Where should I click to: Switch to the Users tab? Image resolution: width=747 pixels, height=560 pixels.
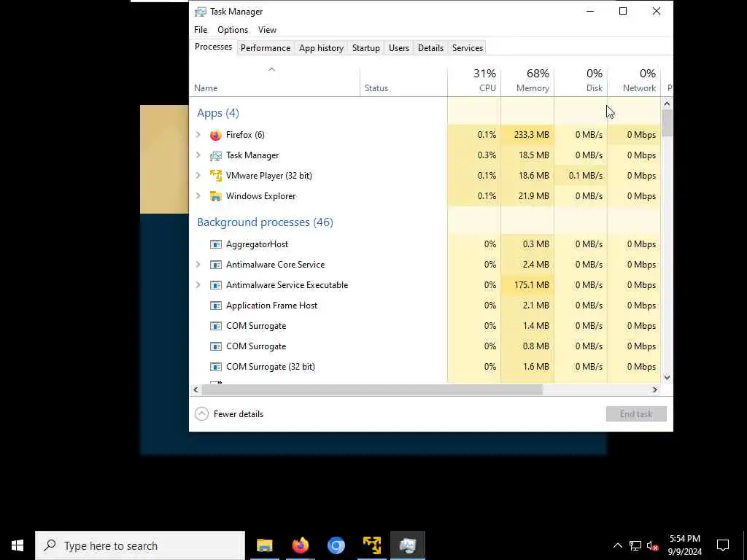point(399,48)
